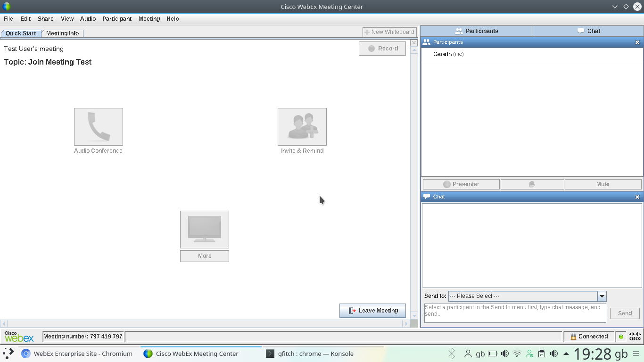
Task: Toggle the Chat panel top button
Action: pos(588,31)
